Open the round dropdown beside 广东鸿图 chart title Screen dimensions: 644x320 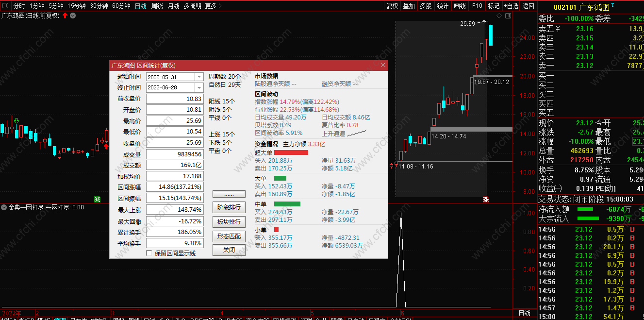coord(73,16)
